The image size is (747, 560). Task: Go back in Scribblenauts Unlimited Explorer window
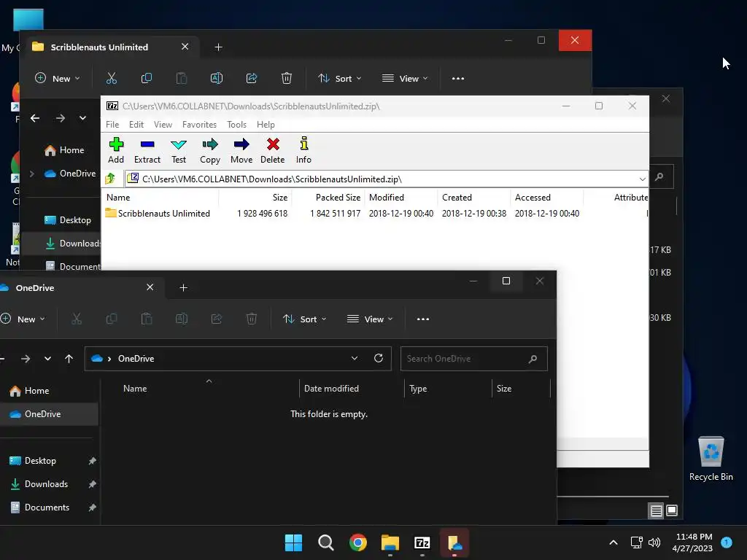[x=35, y=118]
